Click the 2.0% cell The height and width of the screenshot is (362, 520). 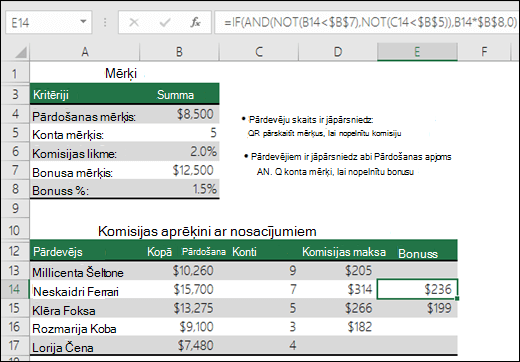coord(179,152)
